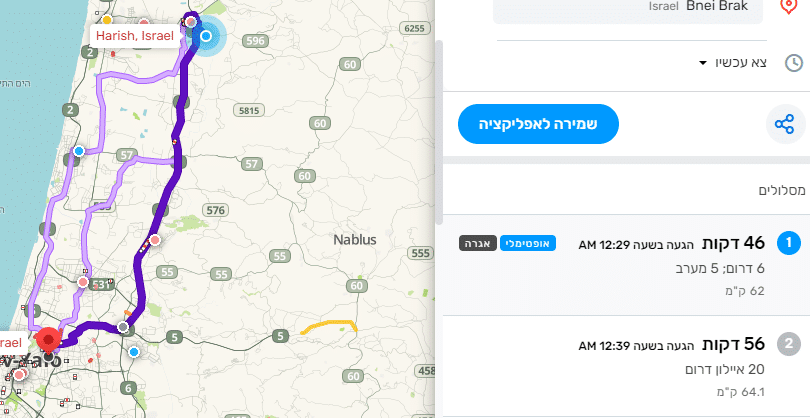The image size is (810, 418).
Task: Click the Nablus city label
Action: click(355, 240)
